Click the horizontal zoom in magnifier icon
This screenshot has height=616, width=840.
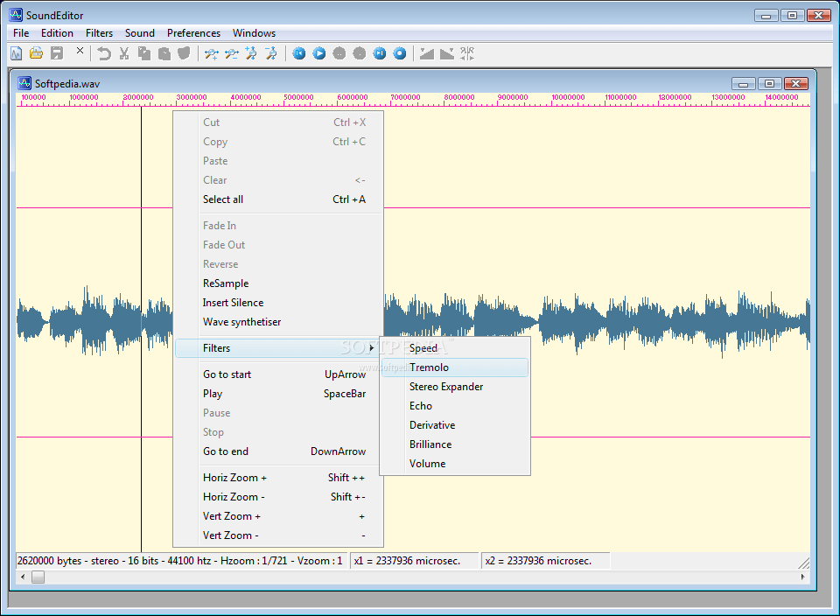212,53
